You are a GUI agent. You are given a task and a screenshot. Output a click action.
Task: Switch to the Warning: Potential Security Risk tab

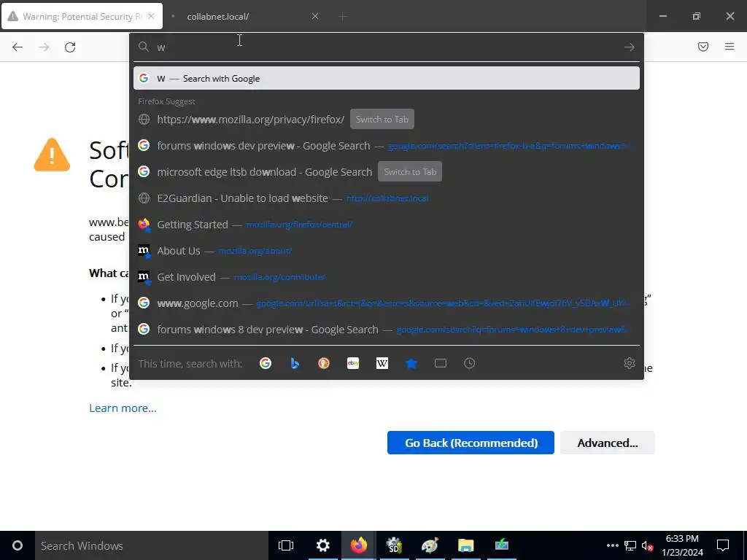[82, 16]
